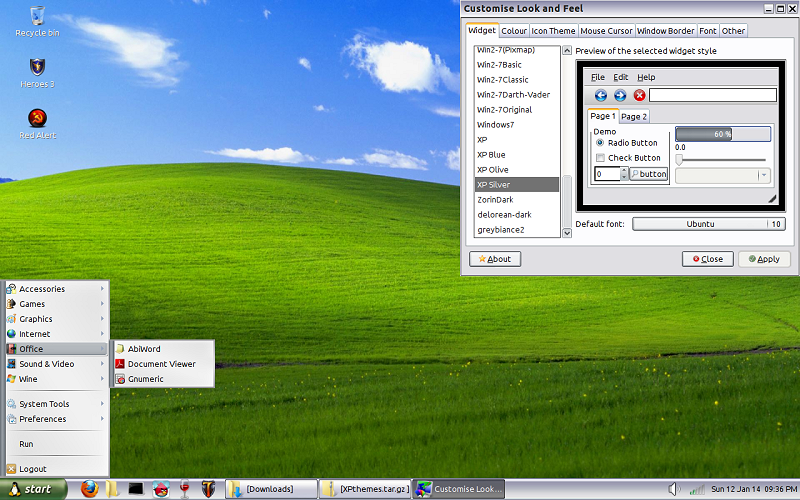
Task: Launch the shield game icon in taskbar
Action: [x=208, y=489]
